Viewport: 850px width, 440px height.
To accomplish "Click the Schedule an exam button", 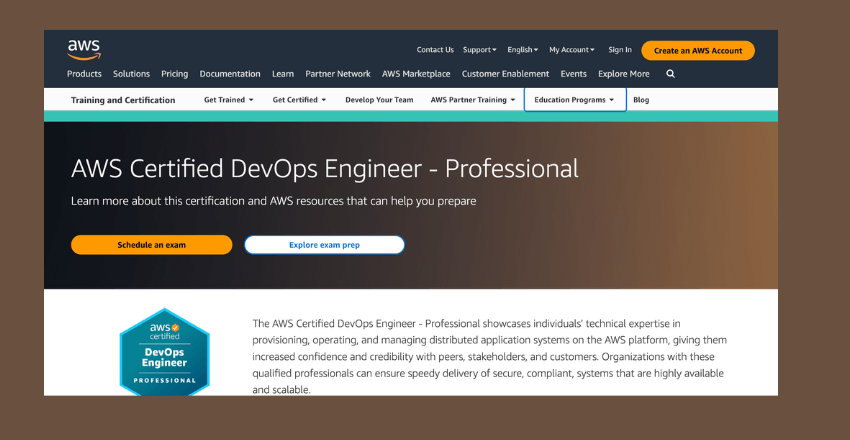I will (x=151, y=245).
